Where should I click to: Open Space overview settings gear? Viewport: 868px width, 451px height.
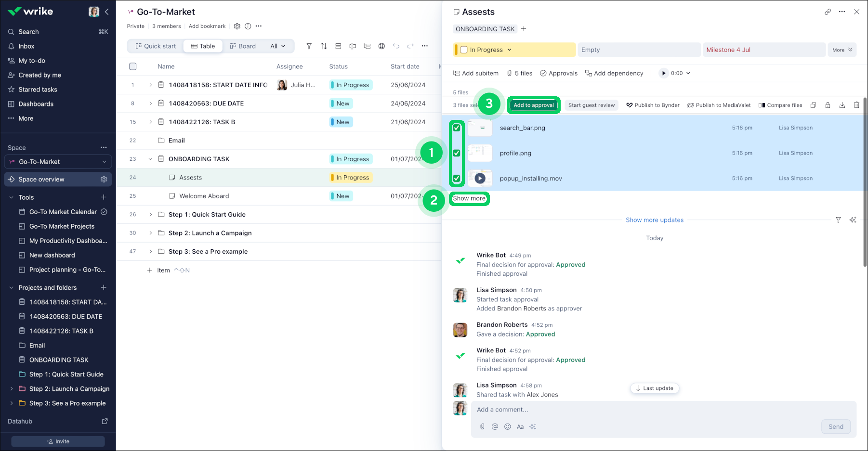[104, 180]
